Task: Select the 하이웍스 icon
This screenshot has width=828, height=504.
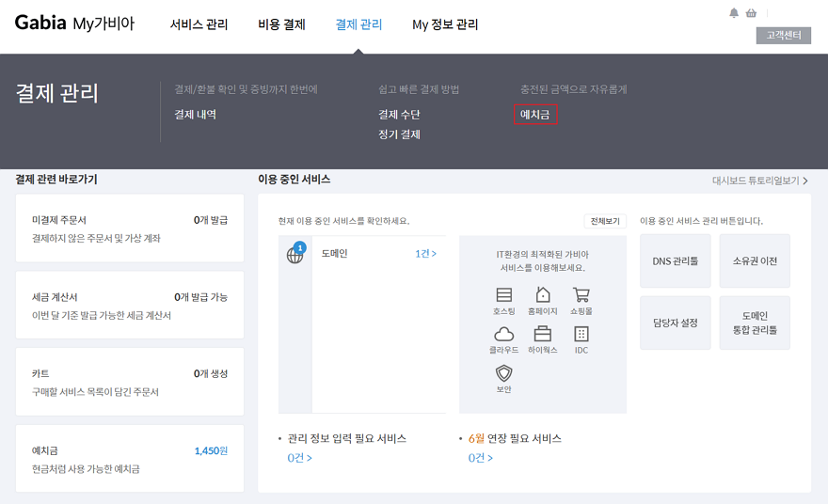Action: coord(543,334)
